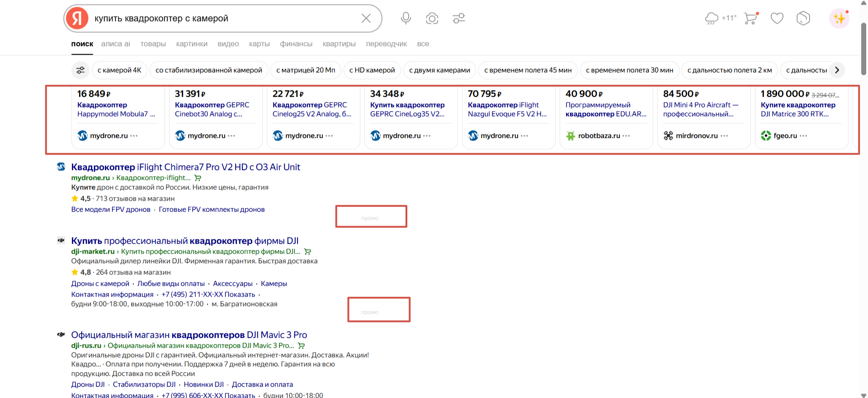Open more options for Happymodel Mobula7 card
Image resolution: width=868 pixels, height=398 pixels.
pos(134,136)
